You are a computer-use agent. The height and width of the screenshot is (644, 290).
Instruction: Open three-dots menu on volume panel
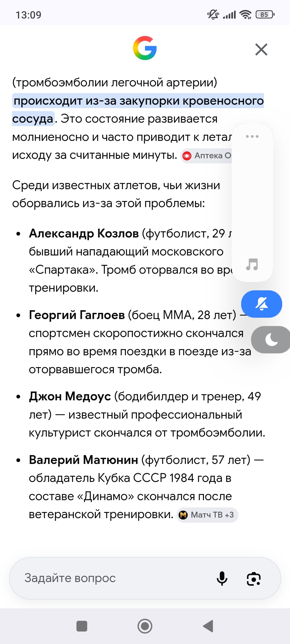click(252, 136)
